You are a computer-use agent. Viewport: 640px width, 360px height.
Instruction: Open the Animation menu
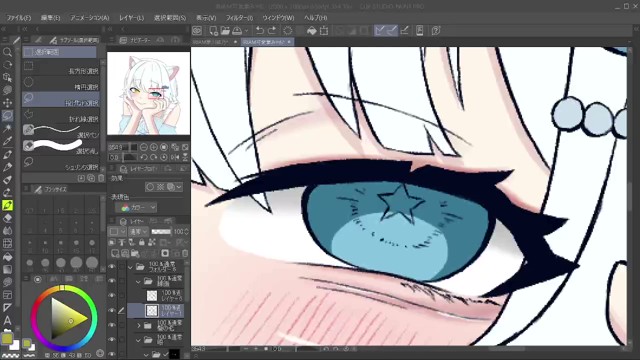90,18
